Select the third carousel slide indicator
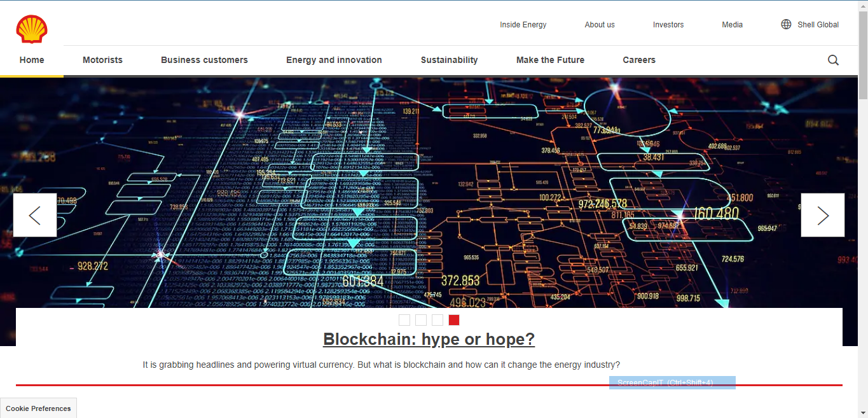 coord(437,320)
